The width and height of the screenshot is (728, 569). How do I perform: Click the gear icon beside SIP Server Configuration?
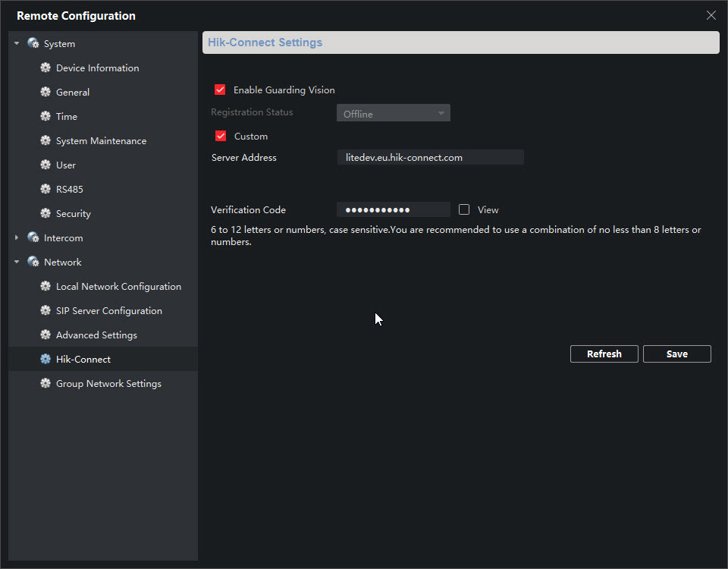pos(45,311)
